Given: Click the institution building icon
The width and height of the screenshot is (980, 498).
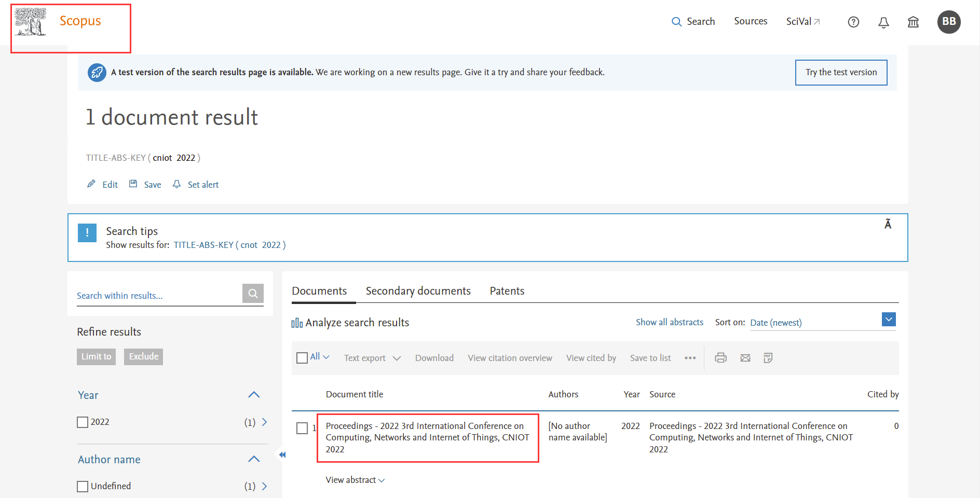Looking at the screenshot, I should coord(913,22).
